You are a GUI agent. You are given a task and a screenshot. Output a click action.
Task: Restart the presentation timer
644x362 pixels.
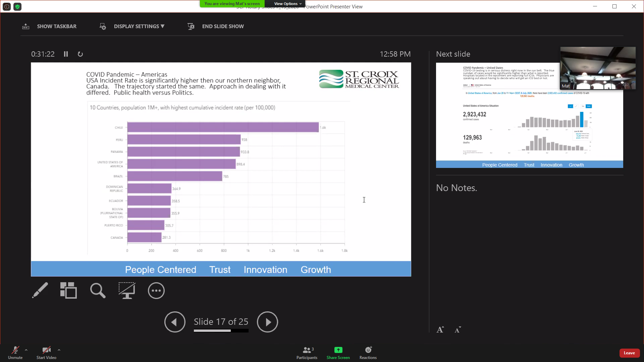80,54
